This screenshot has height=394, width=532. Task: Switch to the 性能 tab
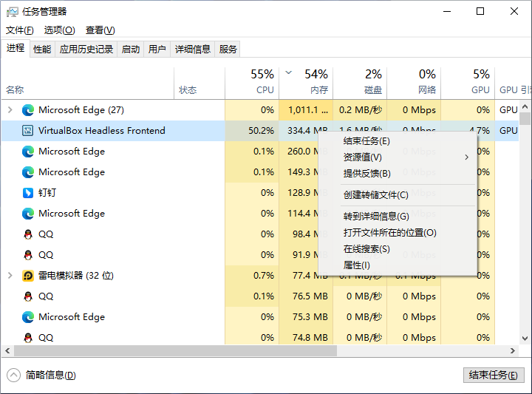click(x=42, y=50)
